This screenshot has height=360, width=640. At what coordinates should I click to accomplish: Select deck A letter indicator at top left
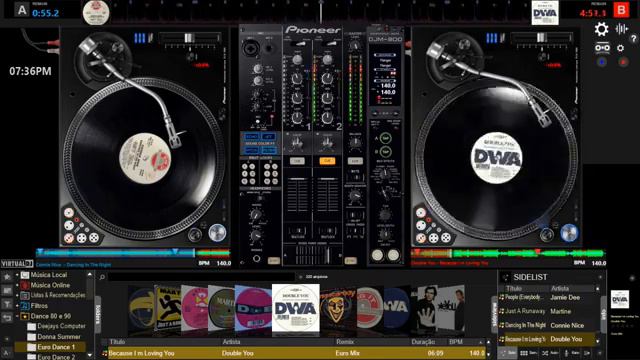pyautogui.click(x=22, y=10)
